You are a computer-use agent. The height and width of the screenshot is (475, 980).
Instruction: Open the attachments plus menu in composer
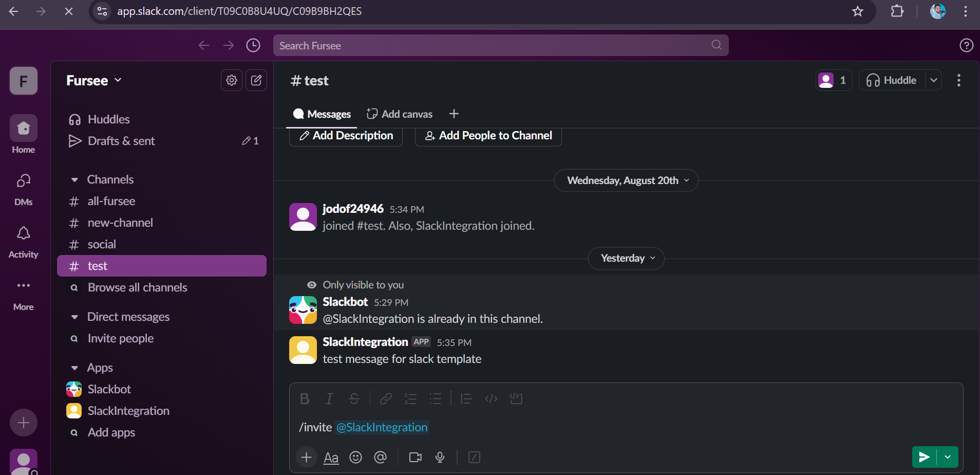306,457
